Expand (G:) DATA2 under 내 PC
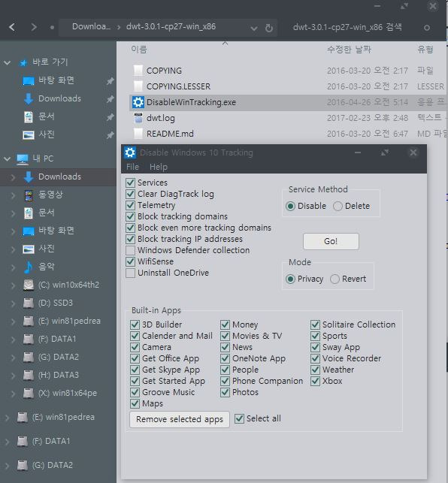Viewport: 448px width, 483px height. (13, 358)
